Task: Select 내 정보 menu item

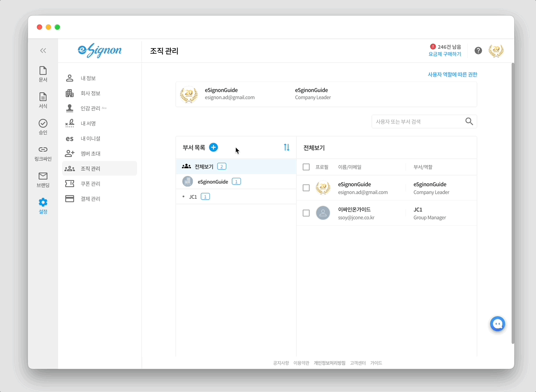Action: click(100, 78)
